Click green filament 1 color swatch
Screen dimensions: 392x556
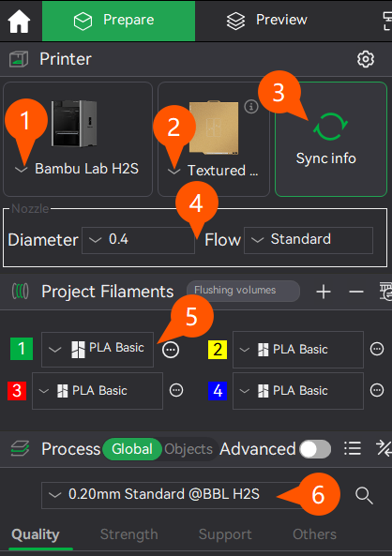(x=22, y=349)
